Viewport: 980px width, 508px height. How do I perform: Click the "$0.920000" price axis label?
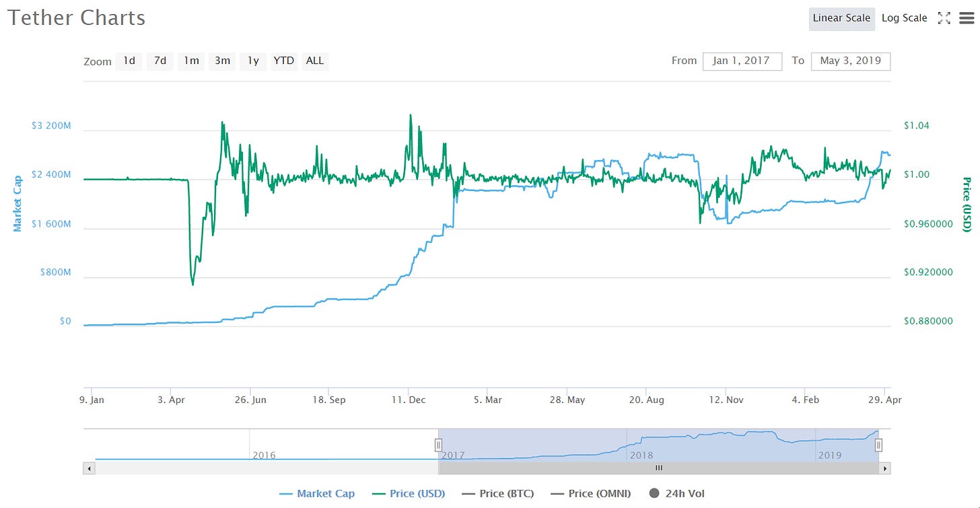[928, 273]
